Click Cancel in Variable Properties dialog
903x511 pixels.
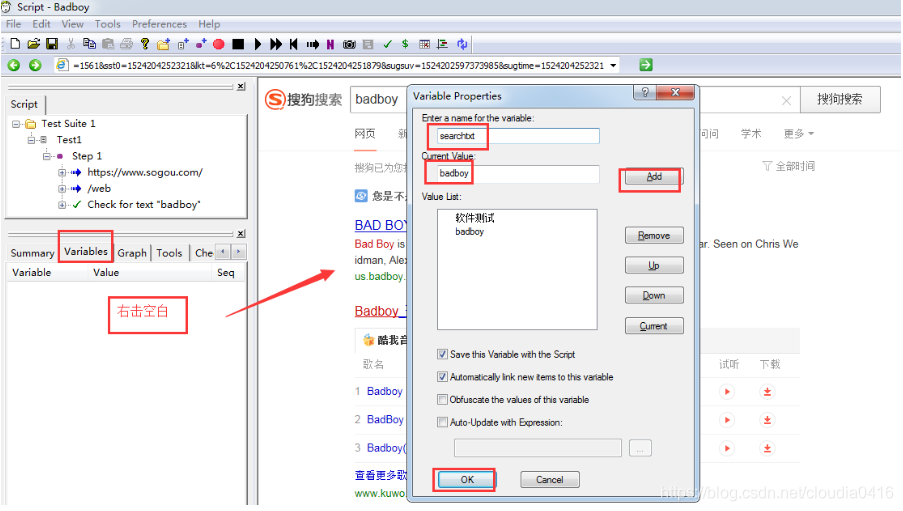(550, 479)
